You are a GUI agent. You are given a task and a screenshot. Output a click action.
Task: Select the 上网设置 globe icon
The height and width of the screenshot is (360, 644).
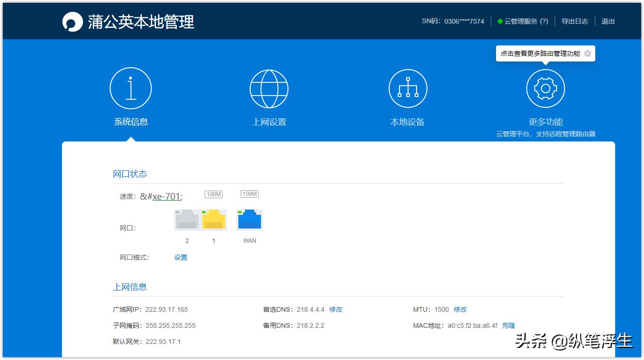269,88
